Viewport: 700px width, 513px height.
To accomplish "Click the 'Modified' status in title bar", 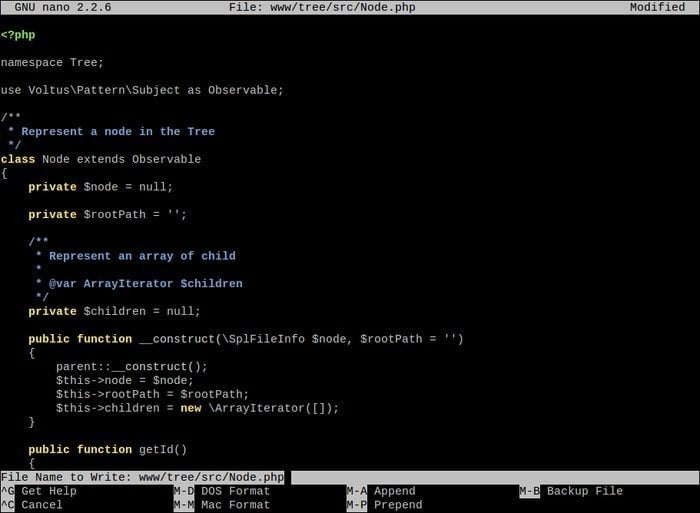I will tap(657, 7).
